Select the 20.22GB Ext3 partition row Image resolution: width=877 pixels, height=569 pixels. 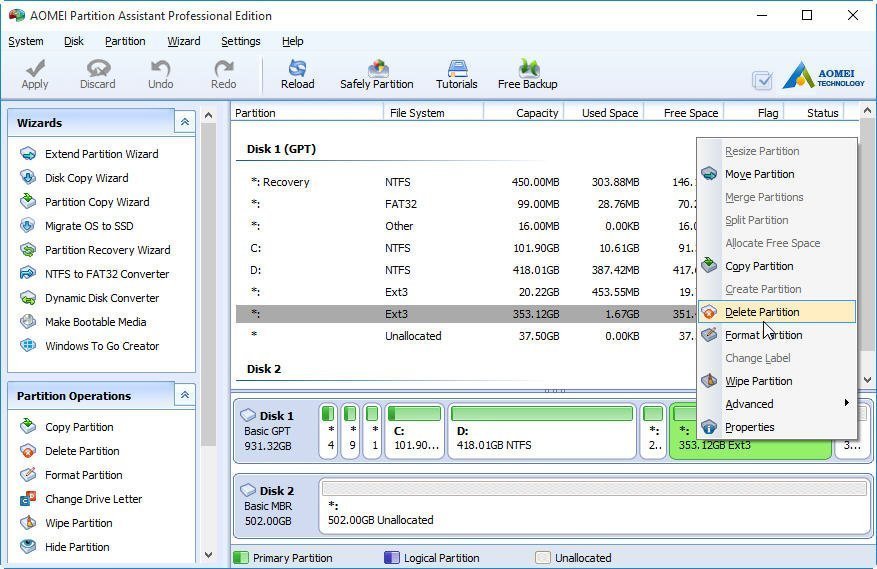(466, 292)
